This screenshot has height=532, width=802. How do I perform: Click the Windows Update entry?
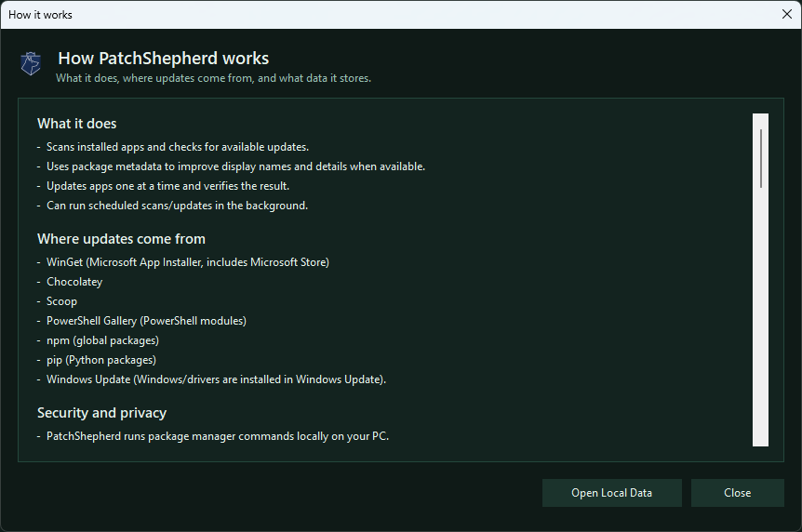coord(217,379)
